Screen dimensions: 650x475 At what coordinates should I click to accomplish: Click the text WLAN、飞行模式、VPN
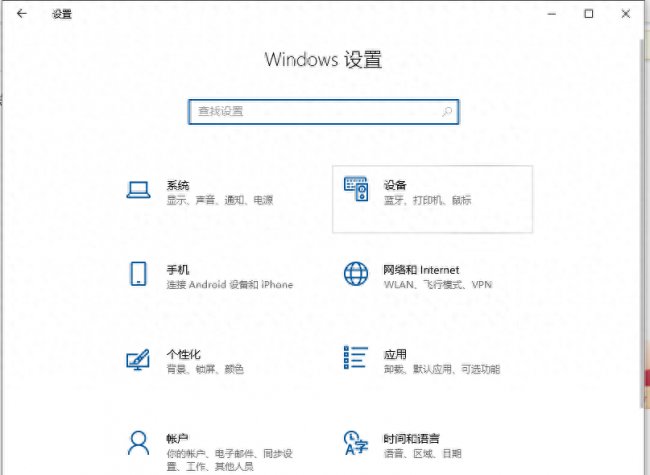point(438,285)
